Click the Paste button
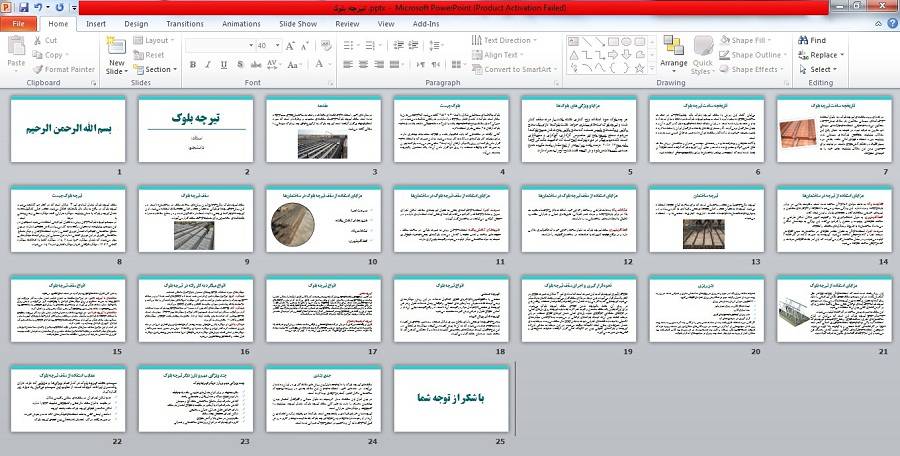 click(x=16, y=52)
